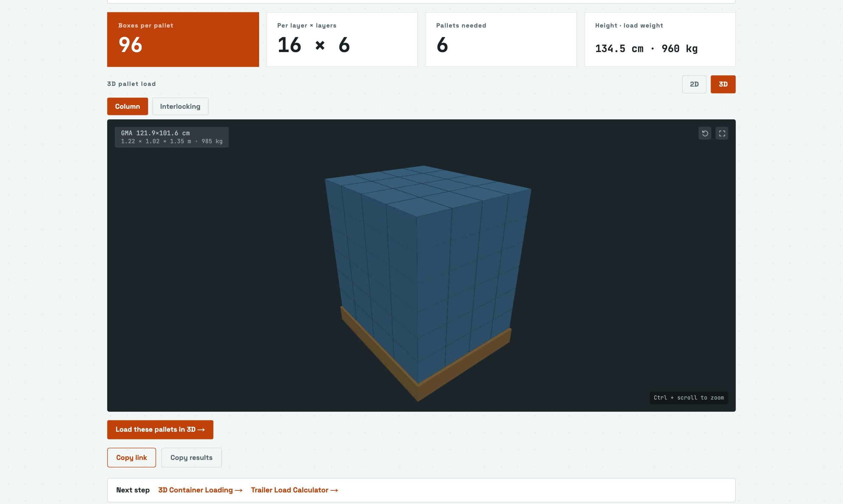This screenshot has width=843, height=504.
Task: Open Trailer Load Calculator link
Action: click(294, 490)
